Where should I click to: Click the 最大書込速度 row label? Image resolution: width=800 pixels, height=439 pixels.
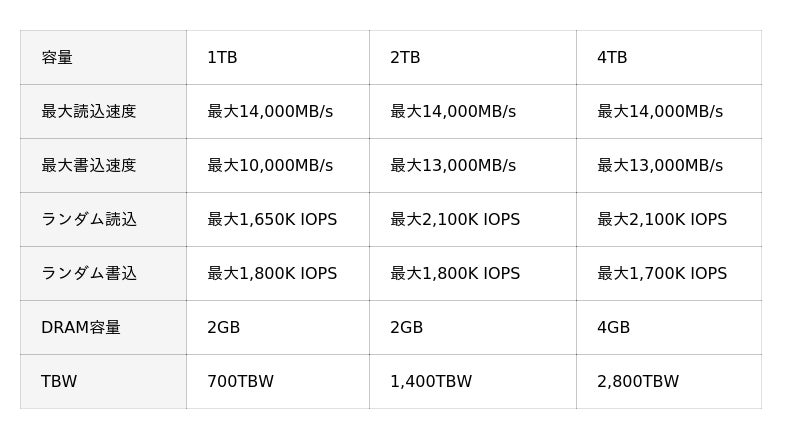pos(103,165)
